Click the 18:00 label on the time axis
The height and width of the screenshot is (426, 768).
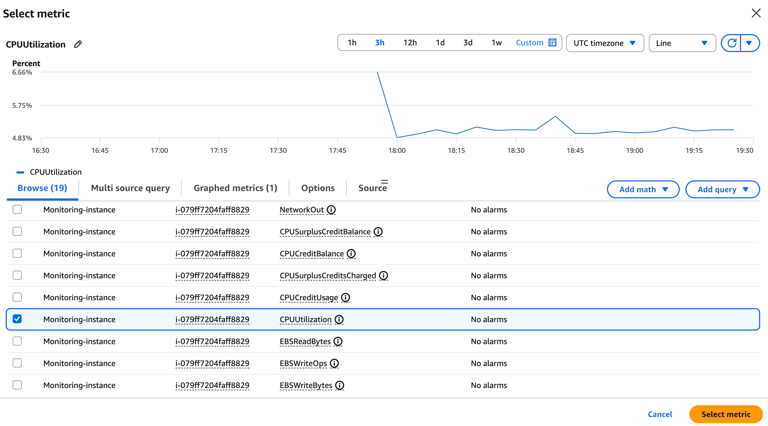pos(397,150)
